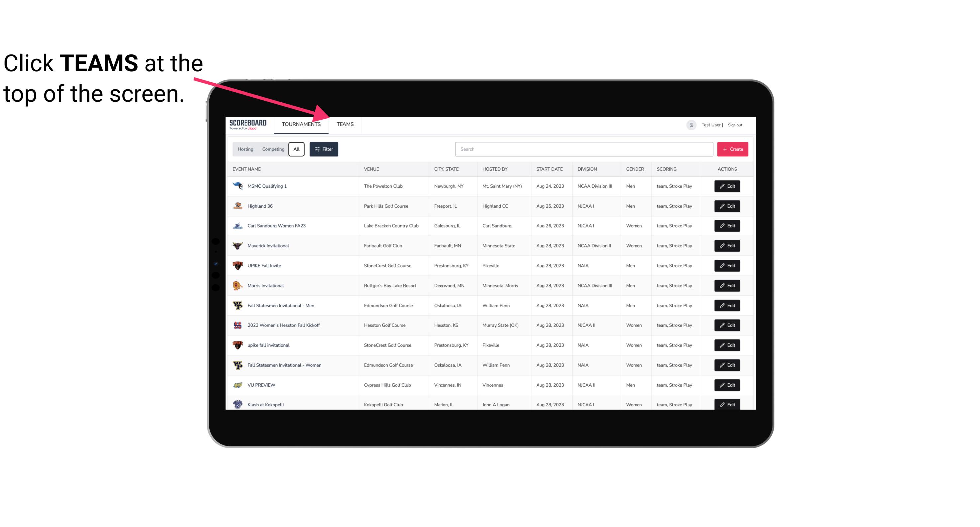980x527 pixels.
Task: Toggle the Hosting filter tab
Action: click(245, 149)
